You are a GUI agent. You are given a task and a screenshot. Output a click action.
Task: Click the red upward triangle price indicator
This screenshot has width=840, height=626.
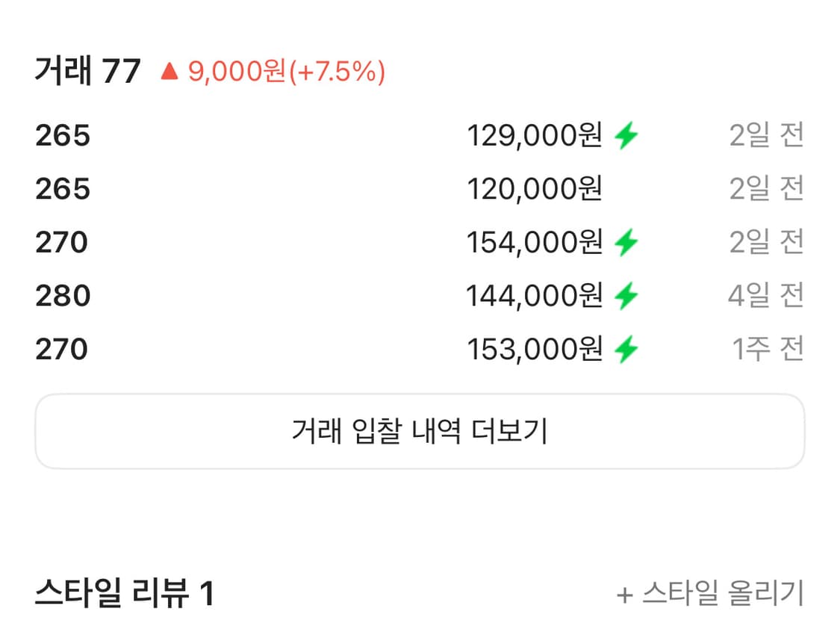(x=168, y=71)
